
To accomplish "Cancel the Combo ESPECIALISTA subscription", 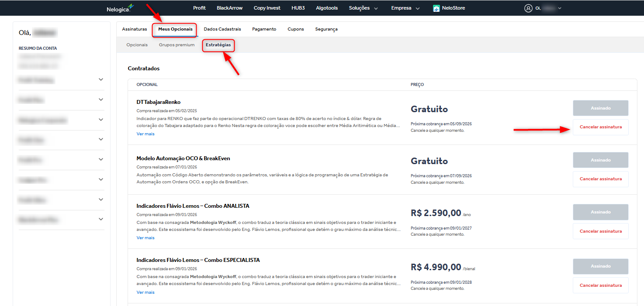I will coord(601,285).
